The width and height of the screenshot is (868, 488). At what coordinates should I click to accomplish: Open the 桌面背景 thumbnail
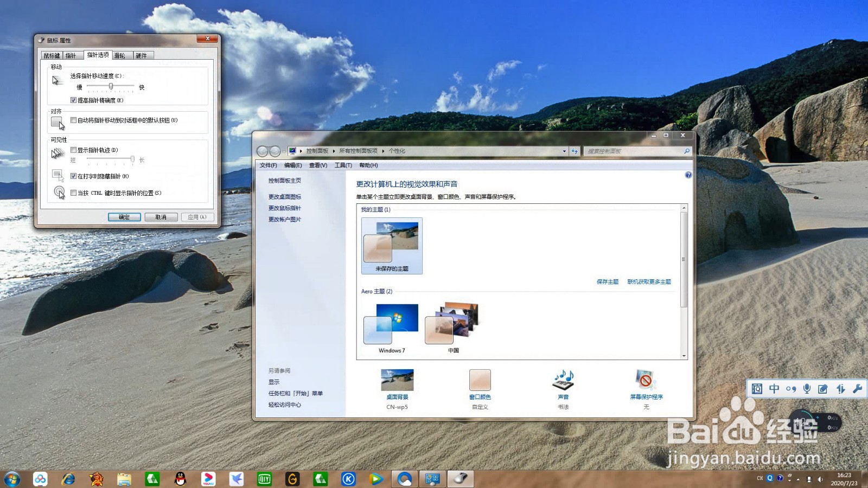[398, 380]
